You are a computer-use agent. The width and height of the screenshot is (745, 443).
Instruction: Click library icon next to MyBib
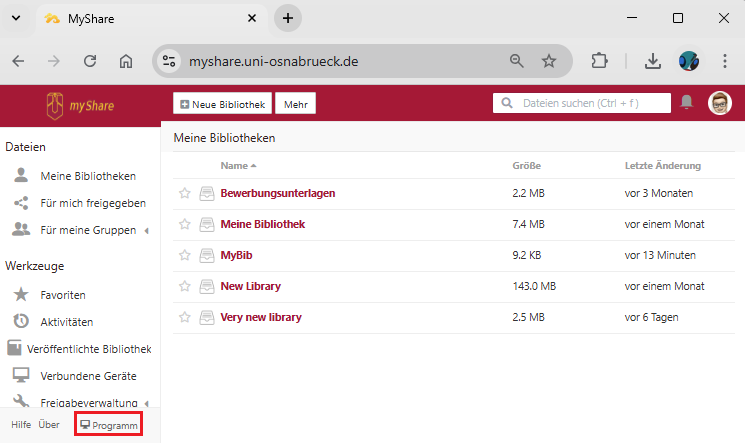[207, 255]
